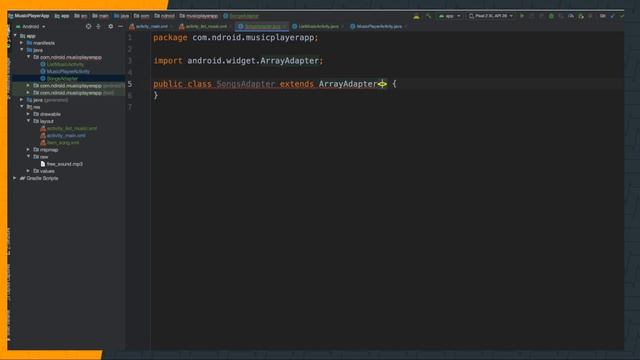
Task: Place cursor at closing brace on line 6
Action: (x=156, y=96)
